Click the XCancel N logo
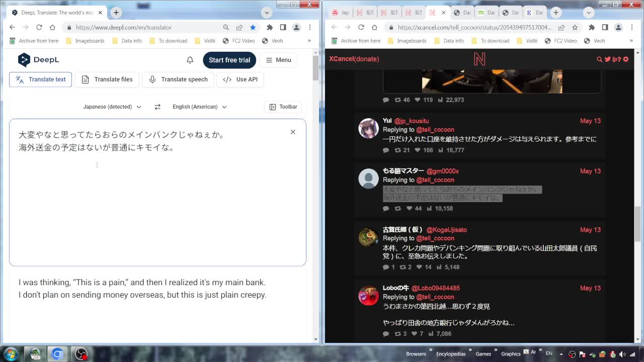This screenshot has height=362, width=644. tap(479, 59)
